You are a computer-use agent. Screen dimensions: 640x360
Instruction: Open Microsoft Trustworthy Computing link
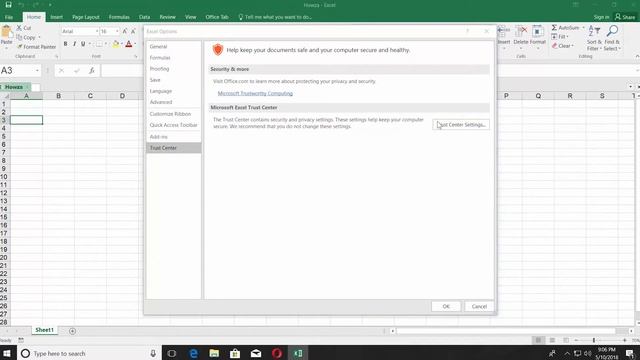pos(255,93)
